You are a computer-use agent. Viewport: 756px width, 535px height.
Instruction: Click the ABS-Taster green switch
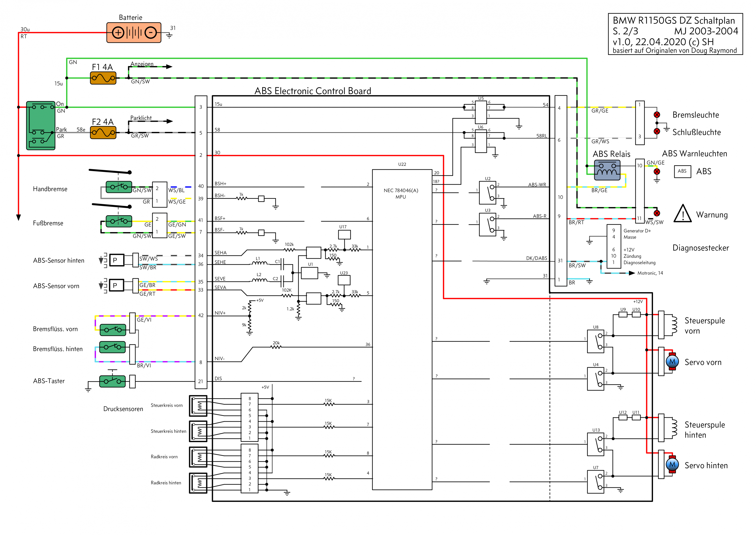pos(112,382)
